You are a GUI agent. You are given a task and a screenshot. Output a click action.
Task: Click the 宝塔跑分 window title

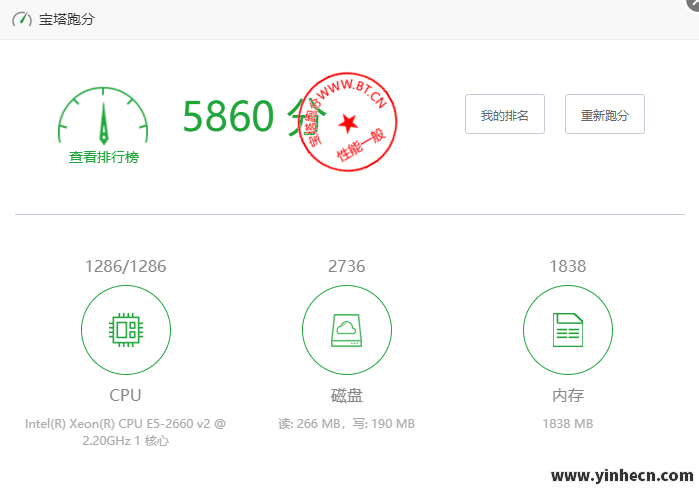[x=67, y=19]
